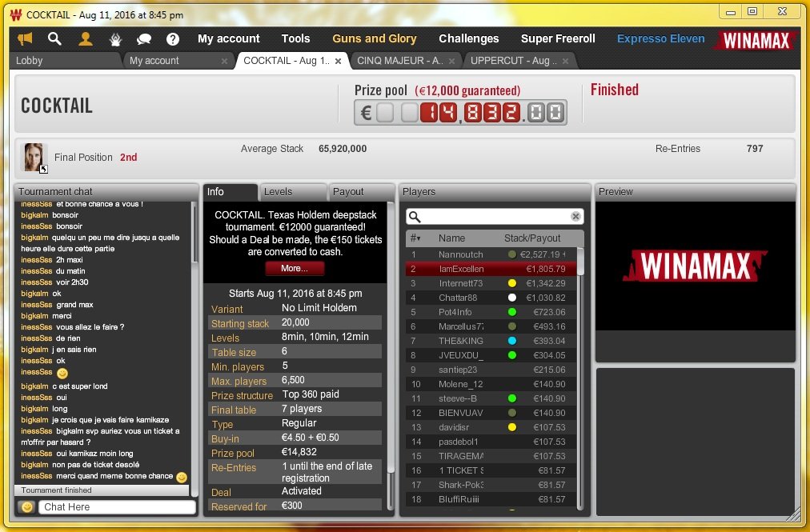The width and height of the screenshot is (810, 532).
Task: Click the prize pool counter display
Action: pyautogui.click(x=460, y=112)
